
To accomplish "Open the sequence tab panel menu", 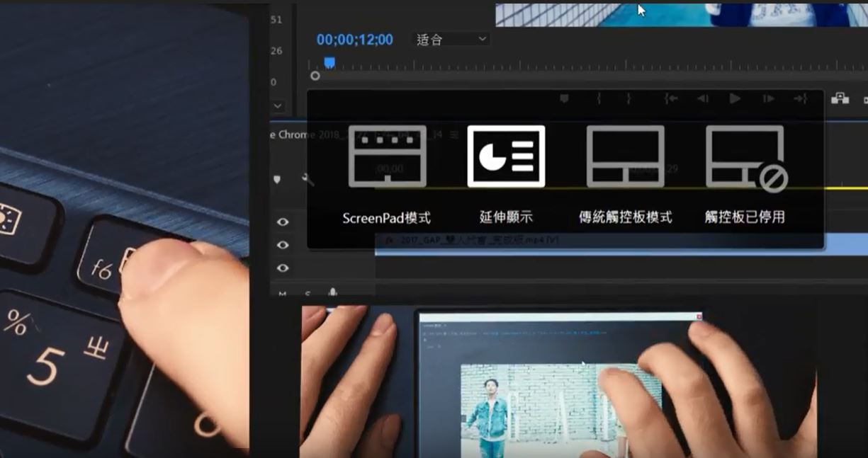I will [454, 134].
